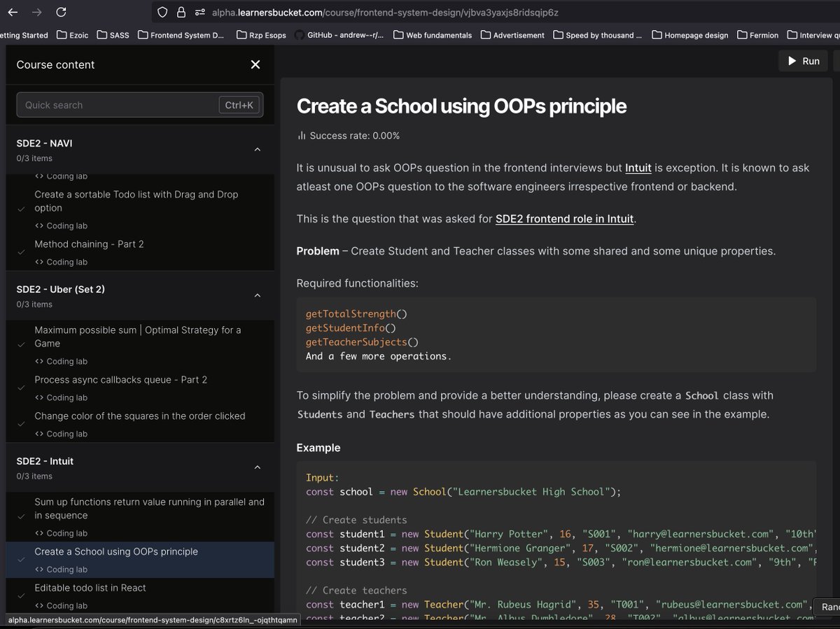
Task: Open the GitHub andrew bookmark
Action: click(339, 35)
